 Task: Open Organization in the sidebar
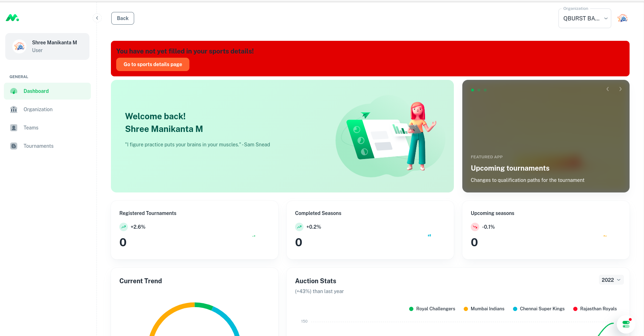pyautogui.click(x=47, y=109)
